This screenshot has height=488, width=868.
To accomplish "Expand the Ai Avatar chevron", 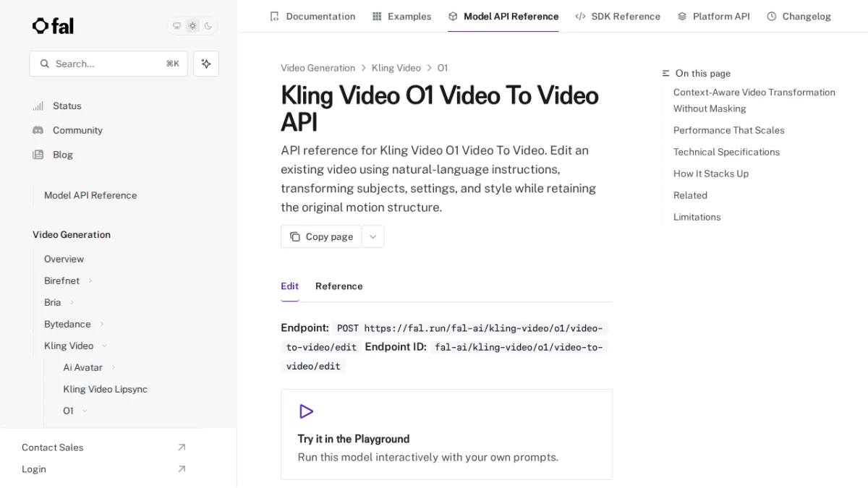I will (114, 367).
